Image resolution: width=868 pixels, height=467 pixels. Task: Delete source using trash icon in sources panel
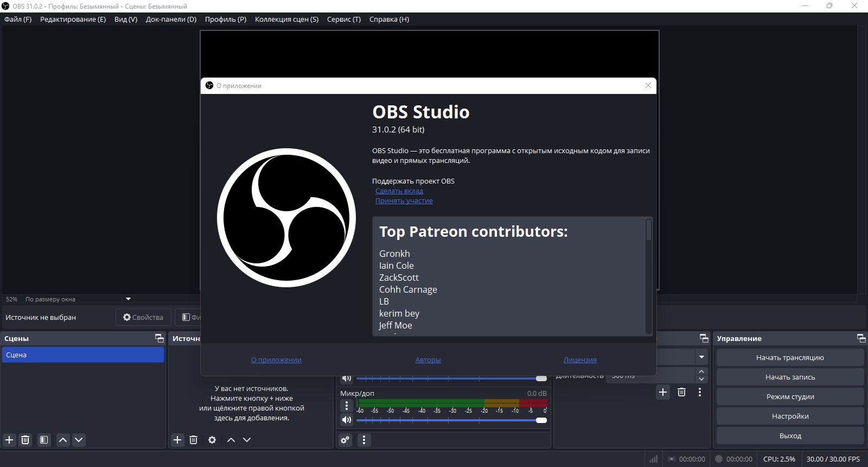click(193, 440)
